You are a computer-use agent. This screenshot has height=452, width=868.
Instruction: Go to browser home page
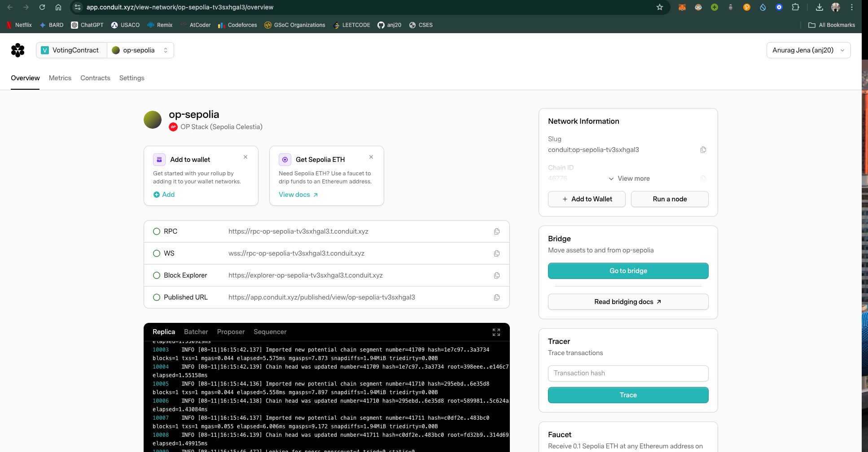(x=58, y=7)
